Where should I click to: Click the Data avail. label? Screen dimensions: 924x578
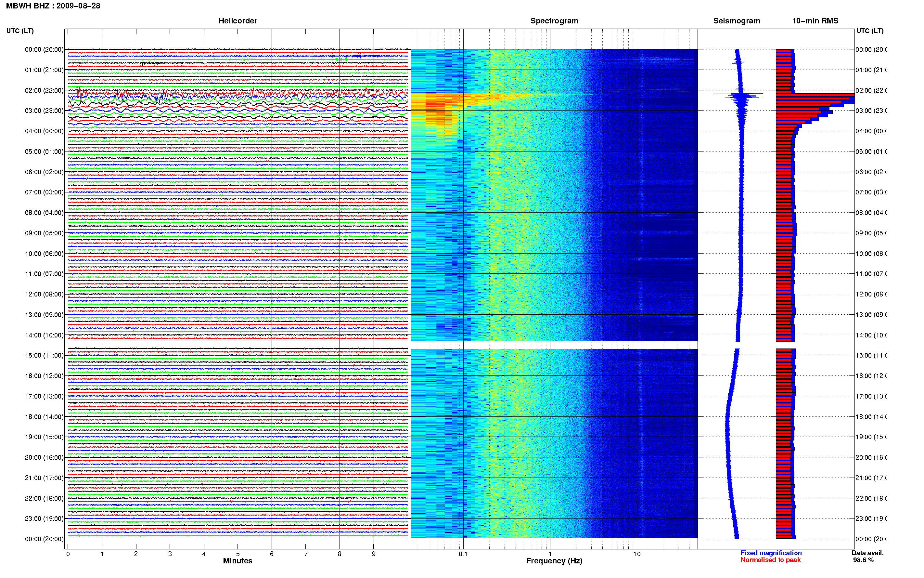tap(867, 553)
